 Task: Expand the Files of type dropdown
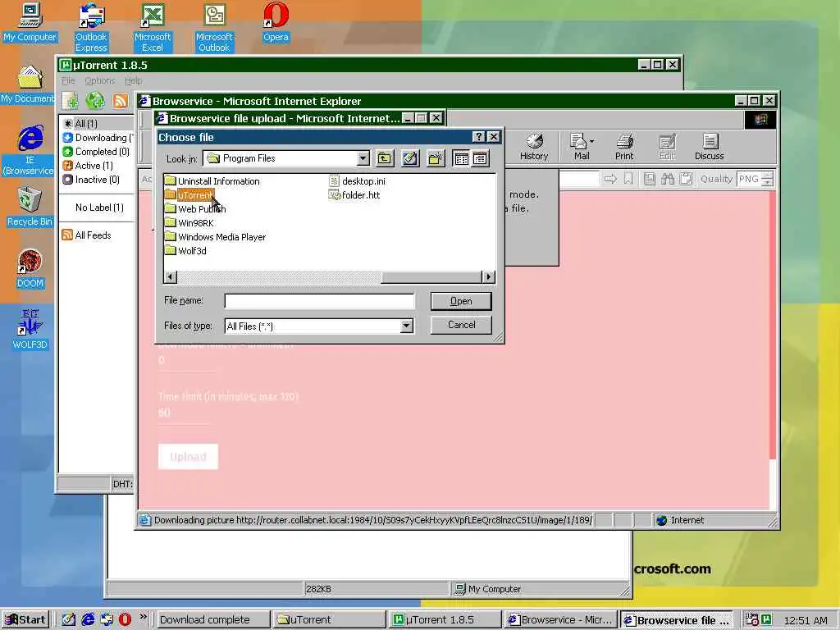406,326
